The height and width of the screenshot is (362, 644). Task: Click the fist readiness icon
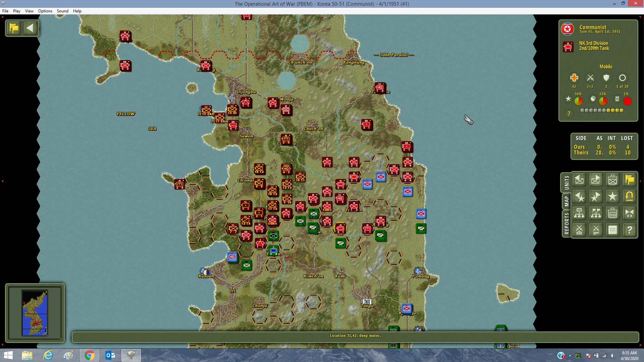[593, 99]
